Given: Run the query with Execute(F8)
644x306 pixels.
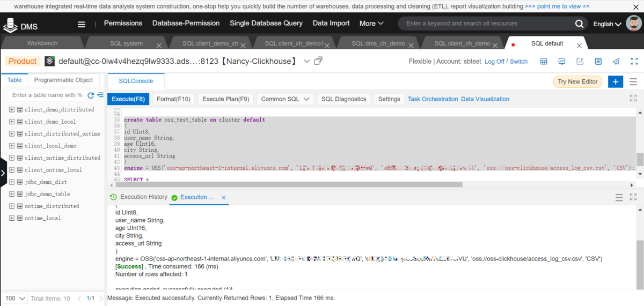Looking at the screenshot, I should pyautogui.click(x=128, y=99).
